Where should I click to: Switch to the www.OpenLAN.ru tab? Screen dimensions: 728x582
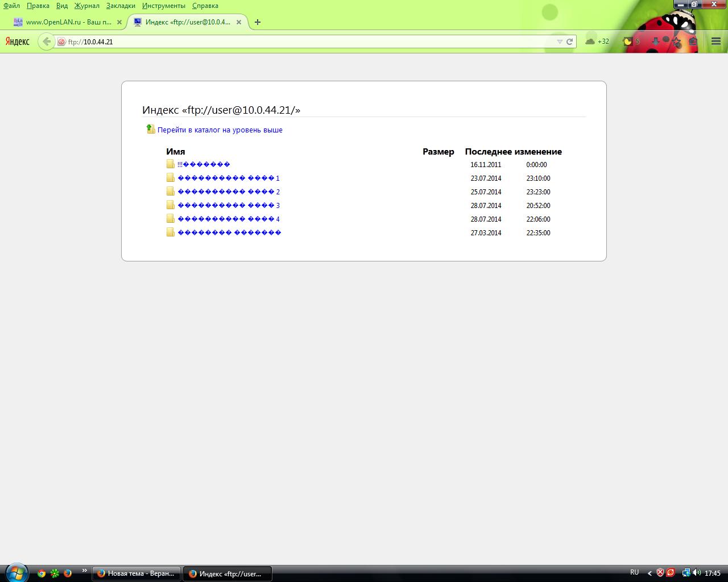pos(68,22)
